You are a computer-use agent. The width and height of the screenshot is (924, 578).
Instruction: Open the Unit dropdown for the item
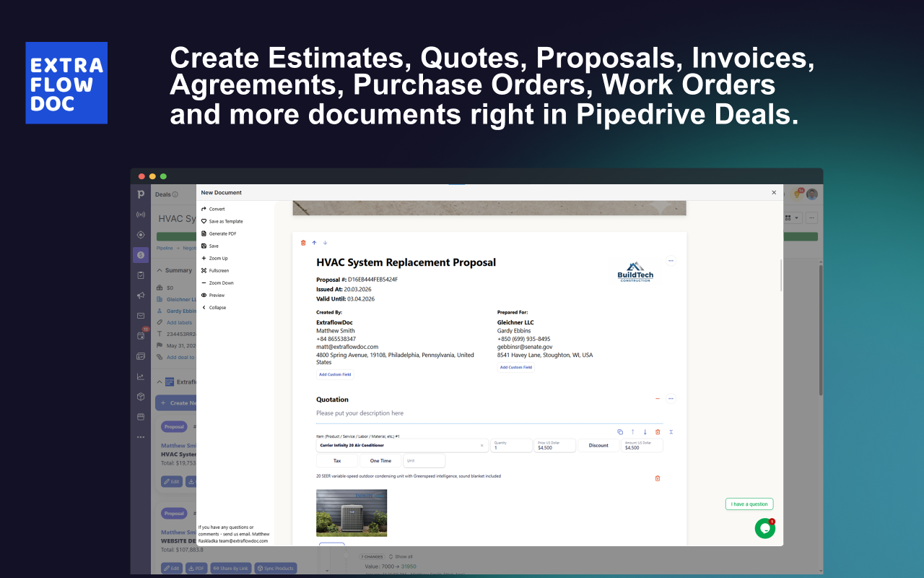pos(424,460)
